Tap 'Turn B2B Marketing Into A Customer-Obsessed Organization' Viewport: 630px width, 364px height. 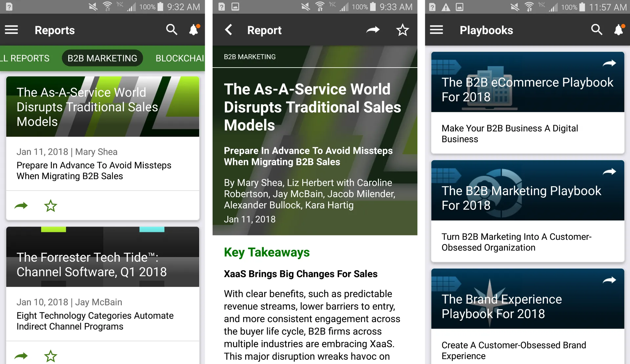[x=516, y=242]
